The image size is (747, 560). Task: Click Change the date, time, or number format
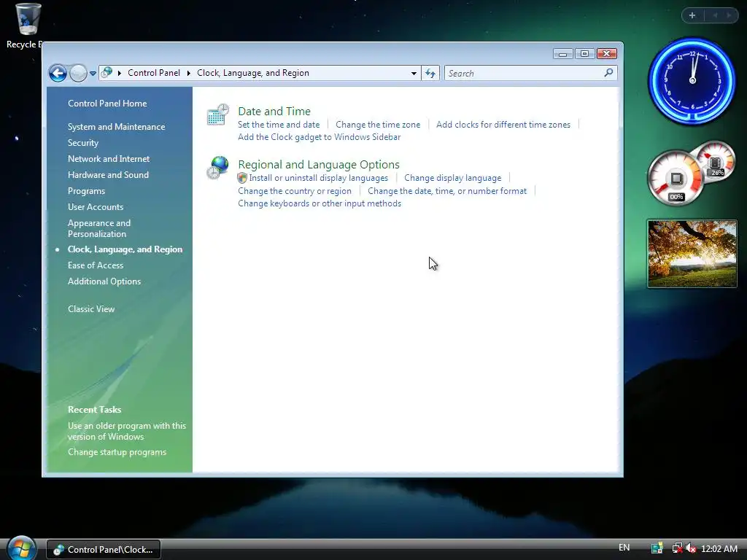[x=447, y=191]
